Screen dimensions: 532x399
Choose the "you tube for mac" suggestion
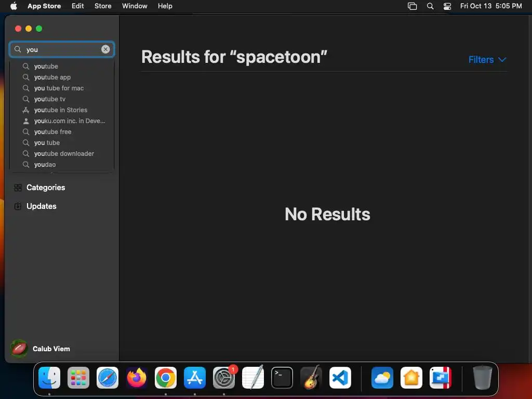click(x=62, y=88)
